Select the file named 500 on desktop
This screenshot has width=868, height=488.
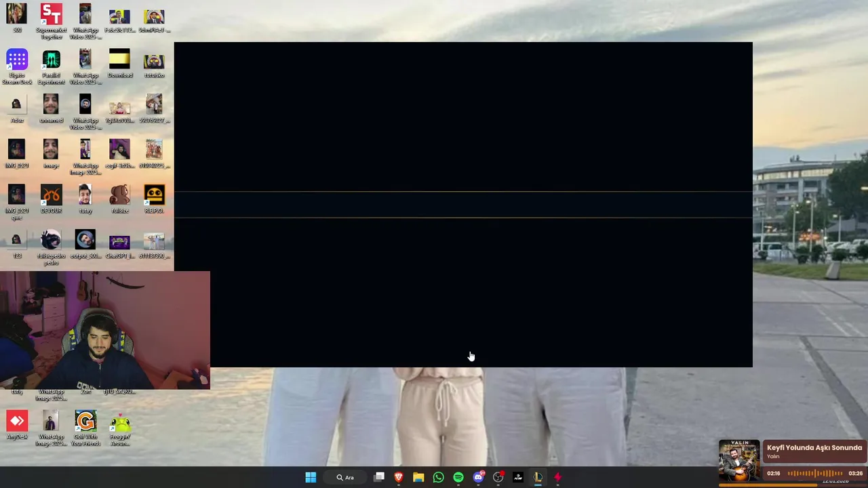(x=17, y=18)
